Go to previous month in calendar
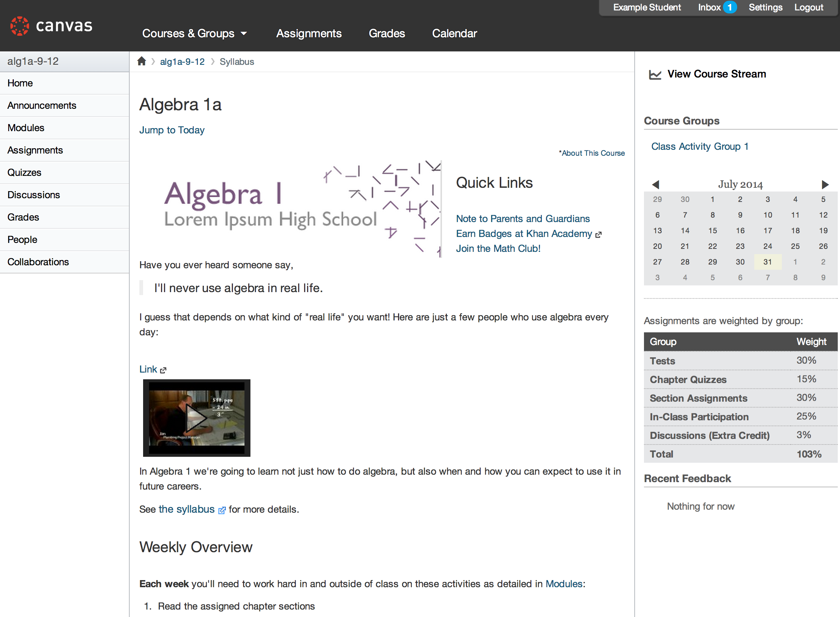The width and height of the screenshot is (840, 617). pyautogui.click(x=656, y=184)
